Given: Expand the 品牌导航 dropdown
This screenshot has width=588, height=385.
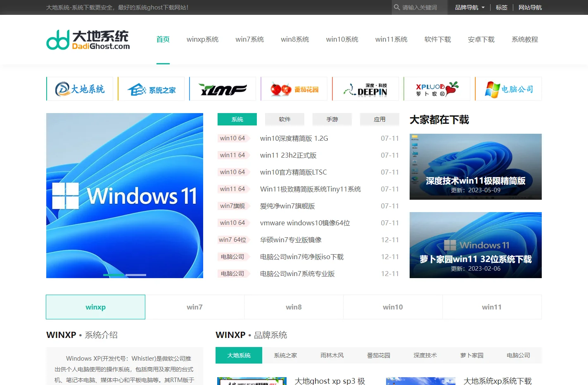Looking at the screenshot, I should [x=469, y=7].
